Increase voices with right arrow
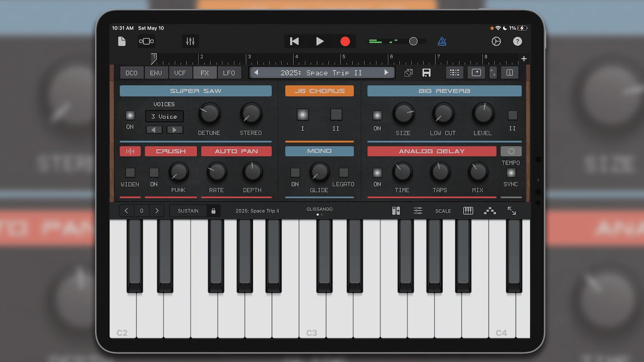This screenshot has width=644, height=362. click(175, 130)
